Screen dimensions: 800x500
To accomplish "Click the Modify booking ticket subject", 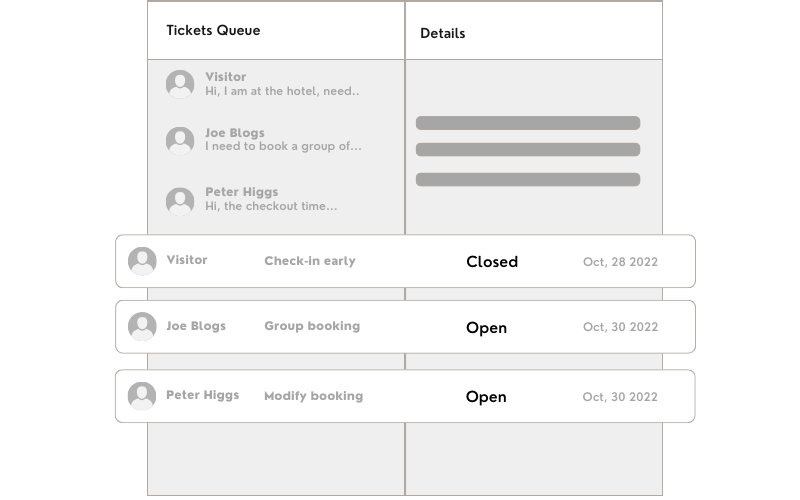I will click(x=313, y=396).
